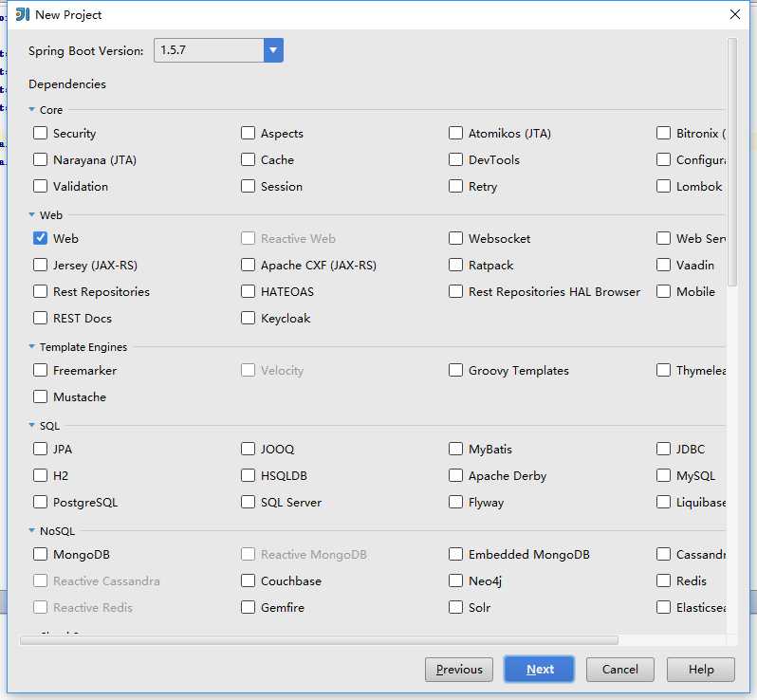
Task: Open the Spring Boot Version dropdown arrow
Action: [273, 50]
